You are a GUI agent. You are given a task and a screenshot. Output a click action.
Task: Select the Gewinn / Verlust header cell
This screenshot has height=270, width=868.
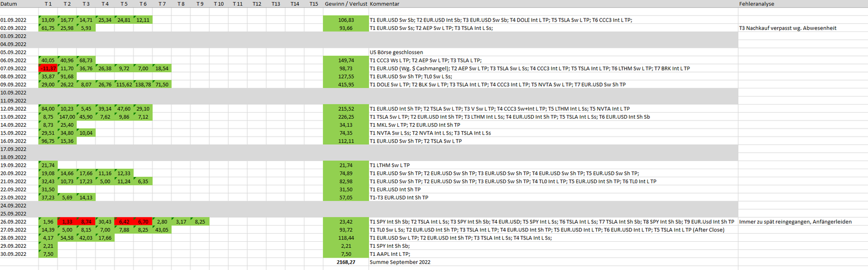346,4
